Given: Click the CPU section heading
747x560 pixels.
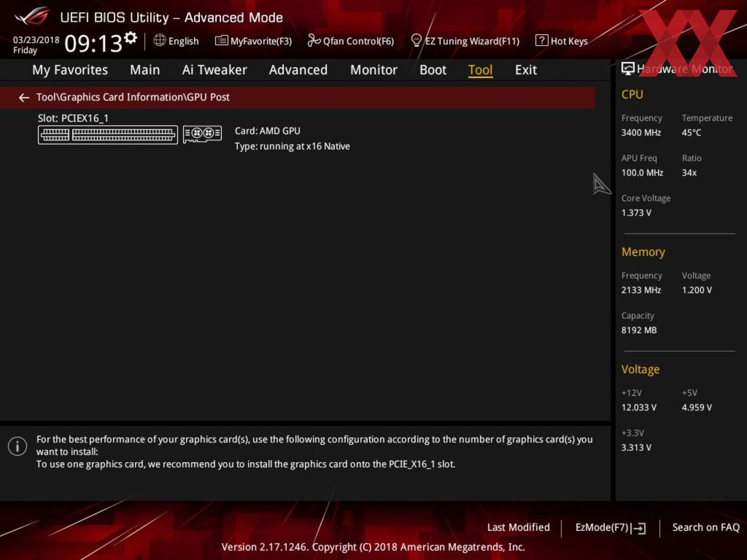Looking at the screenshot, I should 632,94.
